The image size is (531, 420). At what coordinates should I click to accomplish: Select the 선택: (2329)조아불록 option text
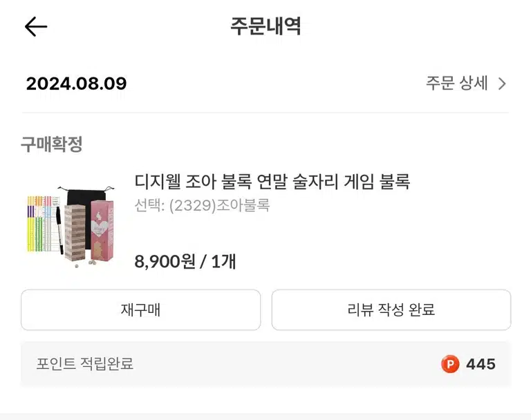coord(202,205)
